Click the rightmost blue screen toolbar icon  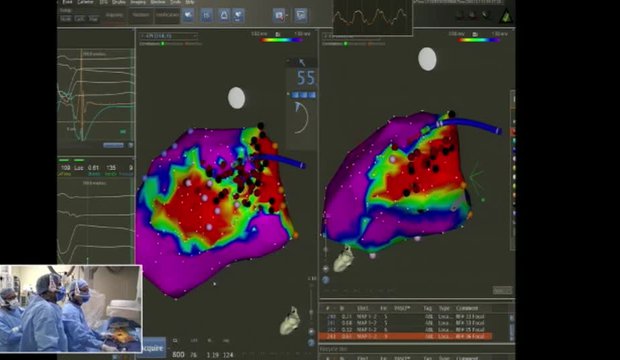pyautogui.click(x=301, y=15)
